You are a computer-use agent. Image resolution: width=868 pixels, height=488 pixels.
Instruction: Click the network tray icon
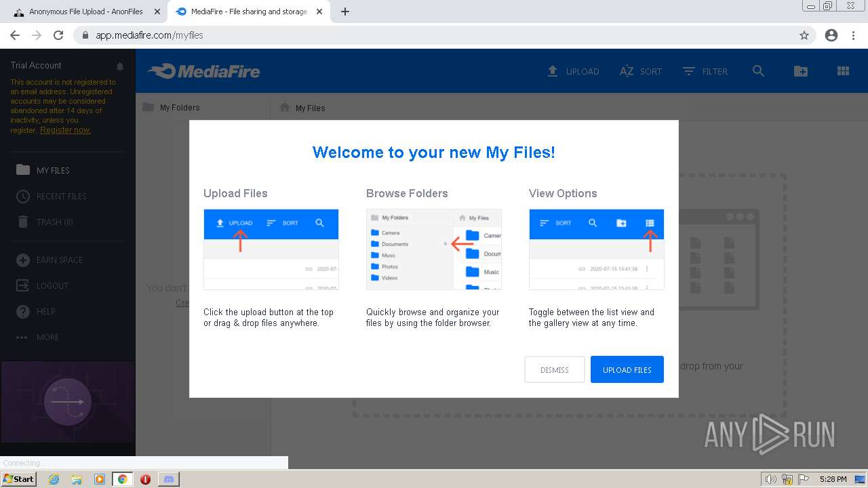(787, 479)
